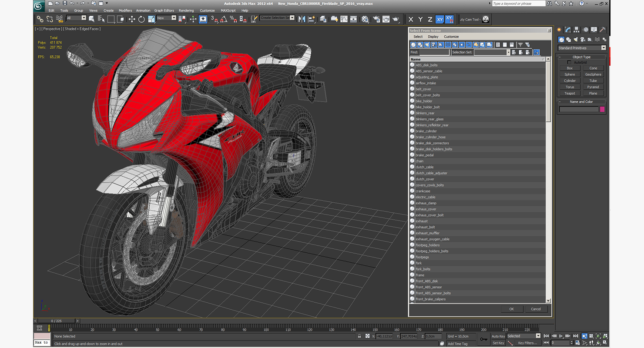
Task: Click the Set Key big key icon
Action: [483, 339]
